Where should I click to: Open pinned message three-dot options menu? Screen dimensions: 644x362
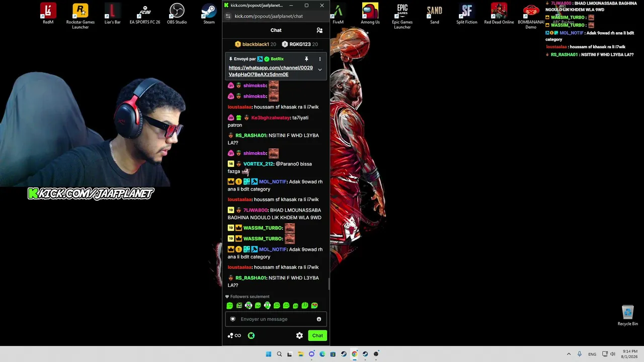tap(319, 59)
